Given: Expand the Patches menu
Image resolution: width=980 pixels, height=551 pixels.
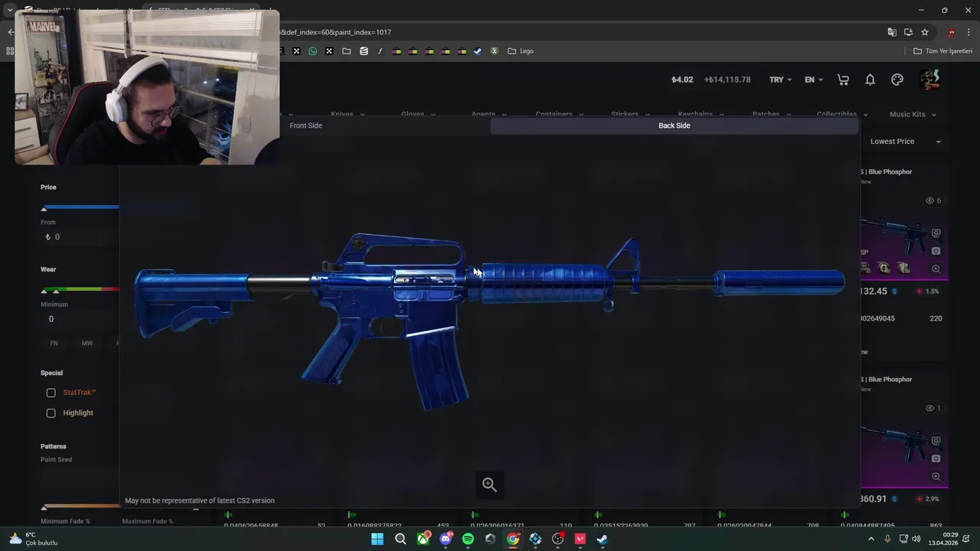Looking at the screenshot, I should [x=772, y=115].
